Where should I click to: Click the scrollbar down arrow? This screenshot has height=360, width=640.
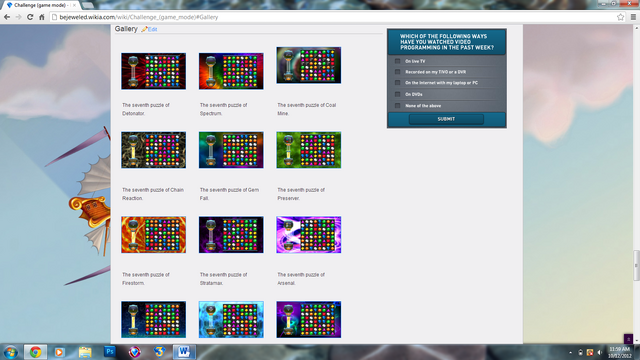636,340
